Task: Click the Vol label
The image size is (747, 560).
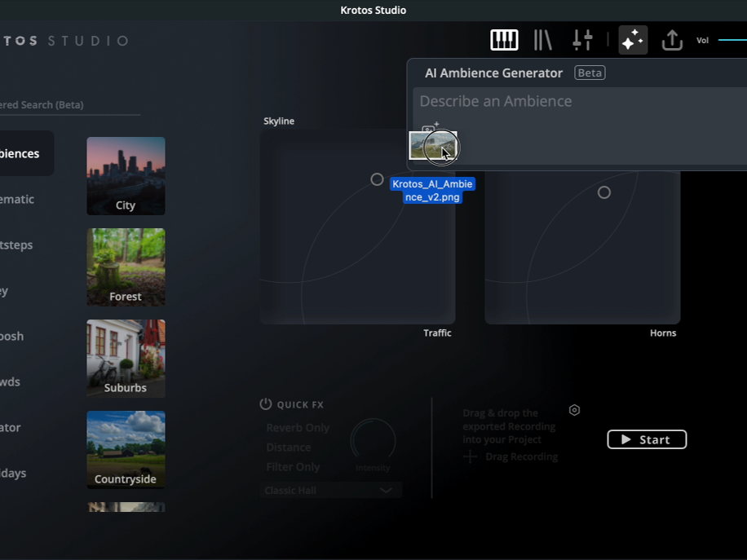Action: (x=703, y=41)
